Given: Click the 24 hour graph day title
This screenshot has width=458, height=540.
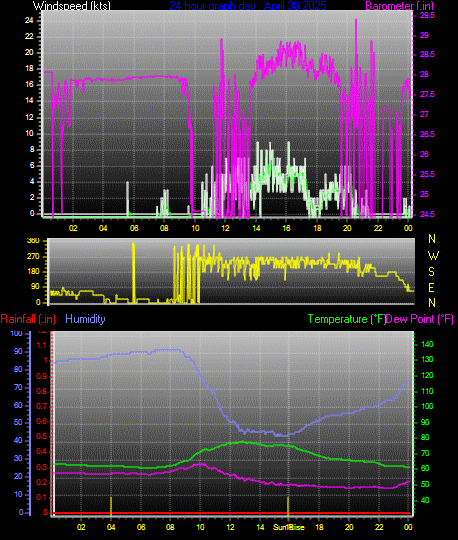Looking at the screenshot, I should pyautogui.click(x=248, y=6).
